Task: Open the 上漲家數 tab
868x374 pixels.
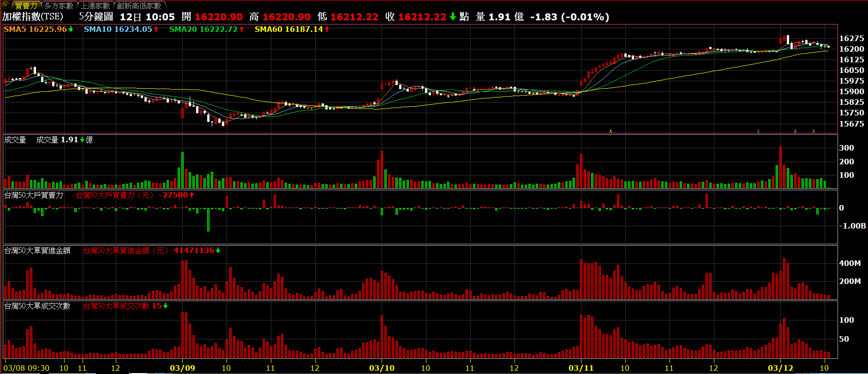Action: pyautogui.click(x=96, y=6)
